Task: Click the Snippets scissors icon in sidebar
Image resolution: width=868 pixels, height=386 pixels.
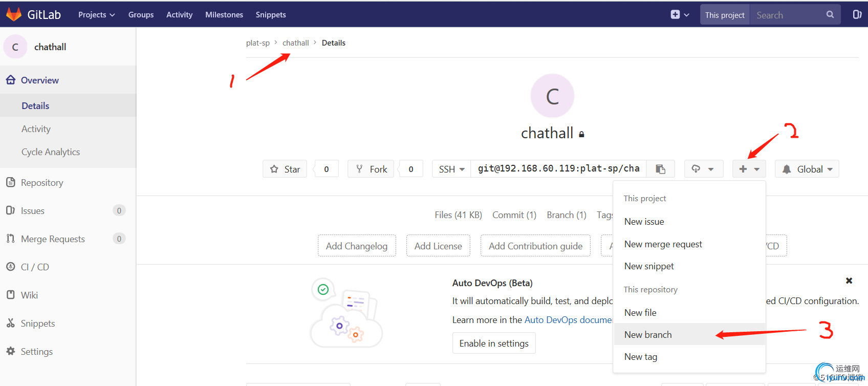Action: (11, 323)
